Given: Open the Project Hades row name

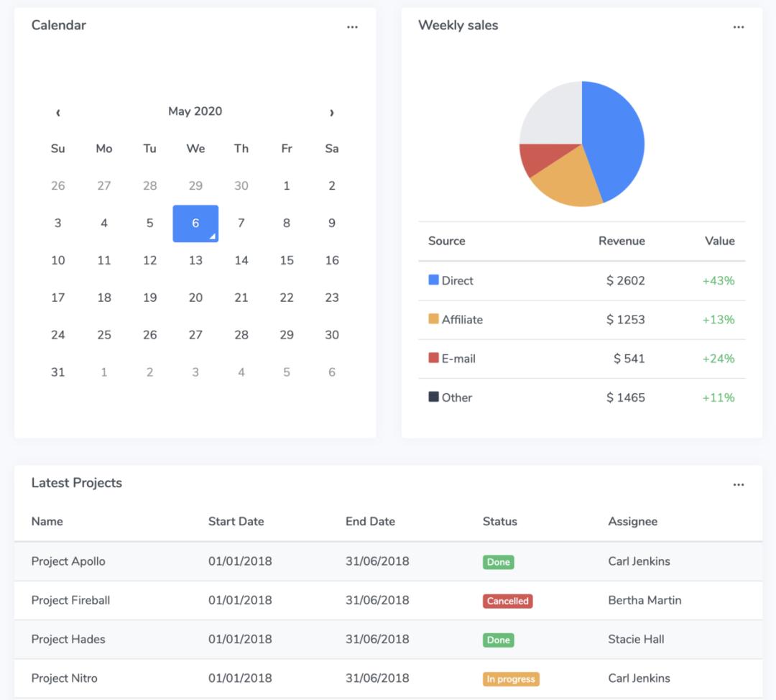Looking at the screenshot, I should 68,639.
